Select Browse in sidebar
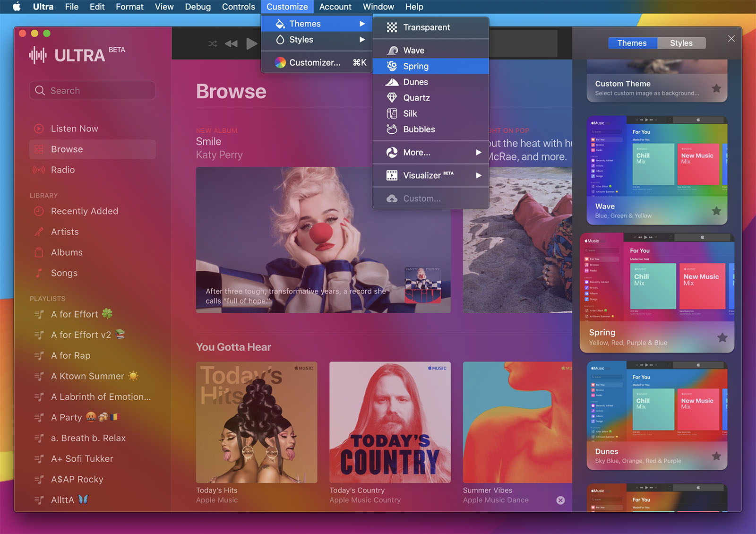 tap(93, 149)
